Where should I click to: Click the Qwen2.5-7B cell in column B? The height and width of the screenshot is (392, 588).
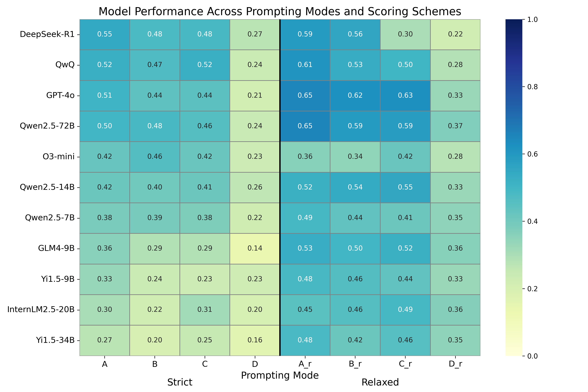pos(155,218)
